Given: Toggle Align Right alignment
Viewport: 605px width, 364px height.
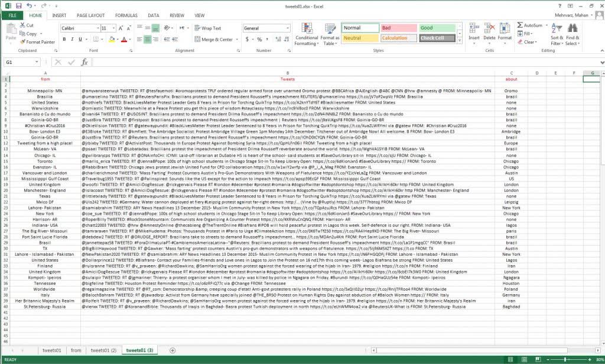Looking at the screenshot, I should (x=155, y=40).
